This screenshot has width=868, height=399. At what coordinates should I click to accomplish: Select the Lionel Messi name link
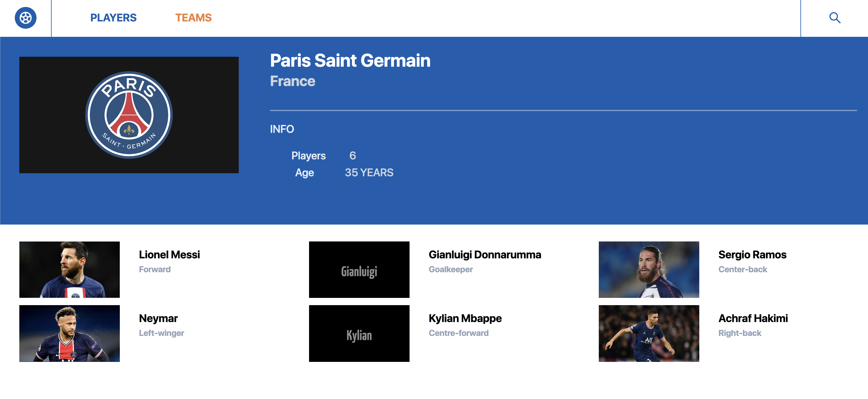(x=169, y=254)
